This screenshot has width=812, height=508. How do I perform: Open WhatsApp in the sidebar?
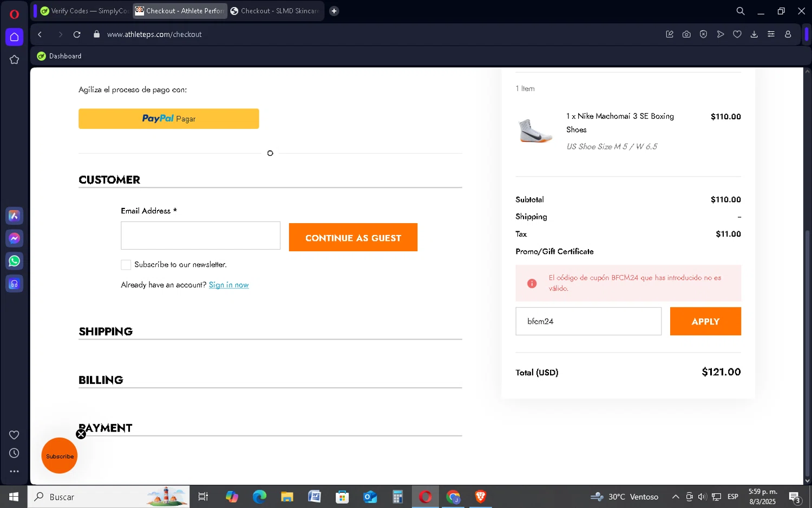(x=15, y=261)
